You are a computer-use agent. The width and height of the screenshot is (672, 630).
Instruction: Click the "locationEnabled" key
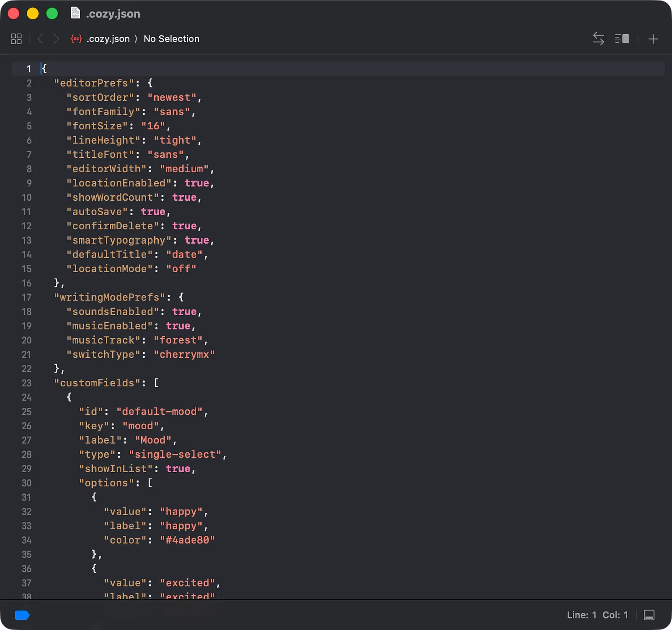pyautogui.click(x=119, y=183)
